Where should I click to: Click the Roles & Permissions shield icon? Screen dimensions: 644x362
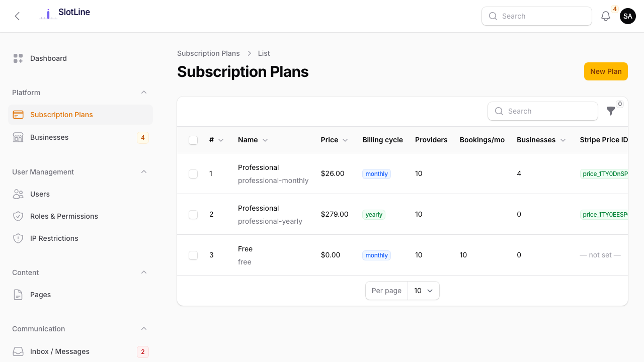point(18,216)
